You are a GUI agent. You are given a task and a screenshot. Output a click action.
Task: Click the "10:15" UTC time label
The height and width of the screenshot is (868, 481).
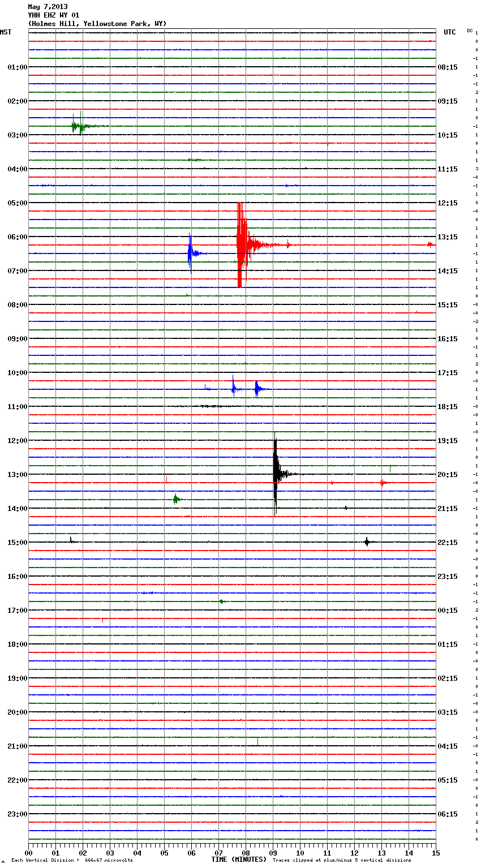(x=448, y=135)
